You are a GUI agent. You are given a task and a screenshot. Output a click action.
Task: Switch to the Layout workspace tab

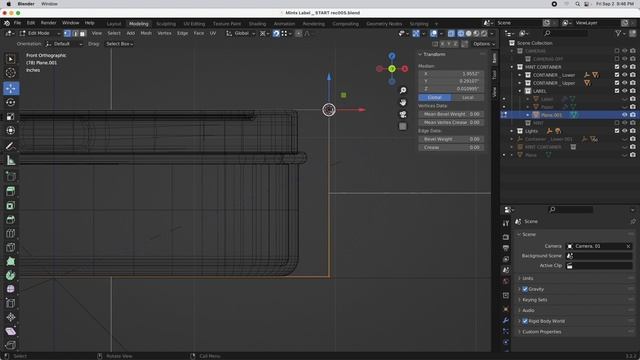tap(114, 24)
